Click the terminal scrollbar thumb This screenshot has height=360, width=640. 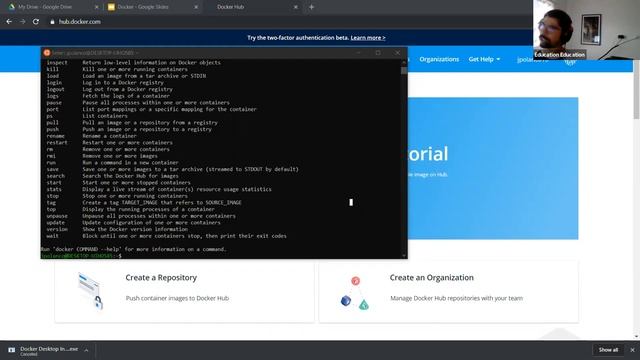(x=404, y=71)
